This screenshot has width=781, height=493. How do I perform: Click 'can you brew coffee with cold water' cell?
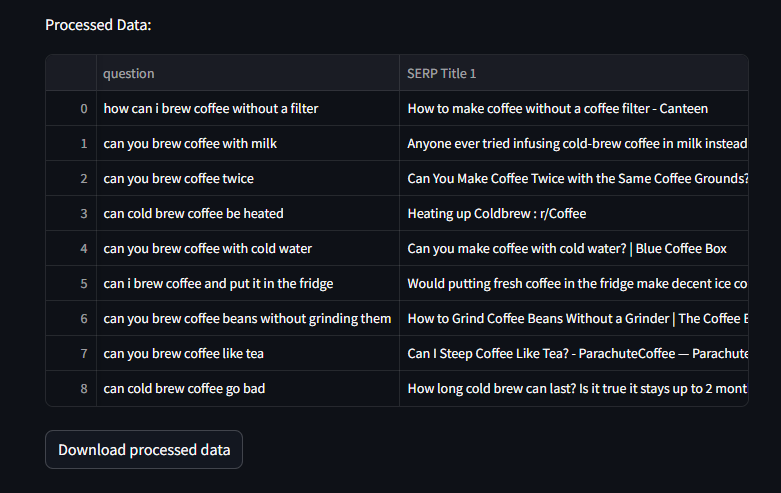pos(207,248)
